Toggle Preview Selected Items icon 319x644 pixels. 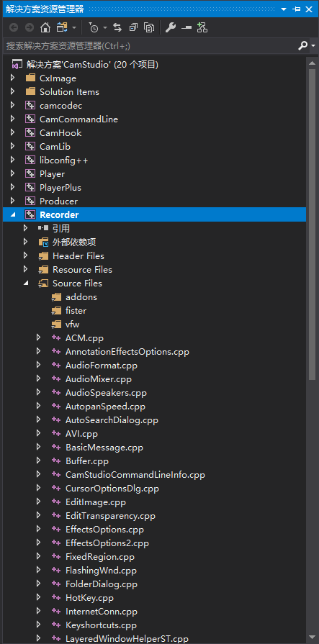[x=187, y=27]
